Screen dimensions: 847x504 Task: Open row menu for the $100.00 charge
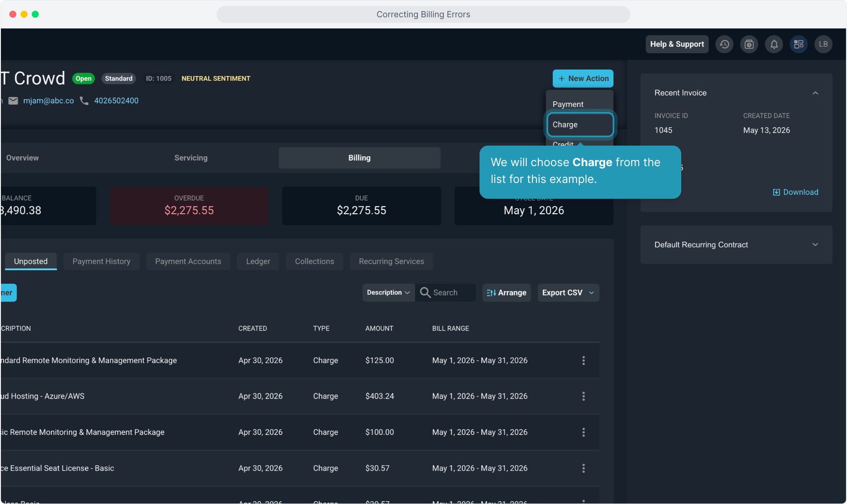[x=583, y=432]
